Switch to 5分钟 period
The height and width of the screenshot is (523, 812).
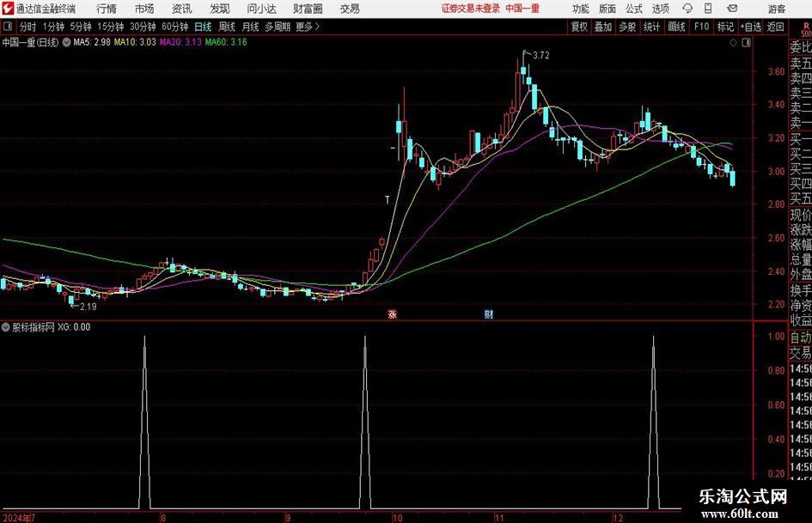[81, 27]
